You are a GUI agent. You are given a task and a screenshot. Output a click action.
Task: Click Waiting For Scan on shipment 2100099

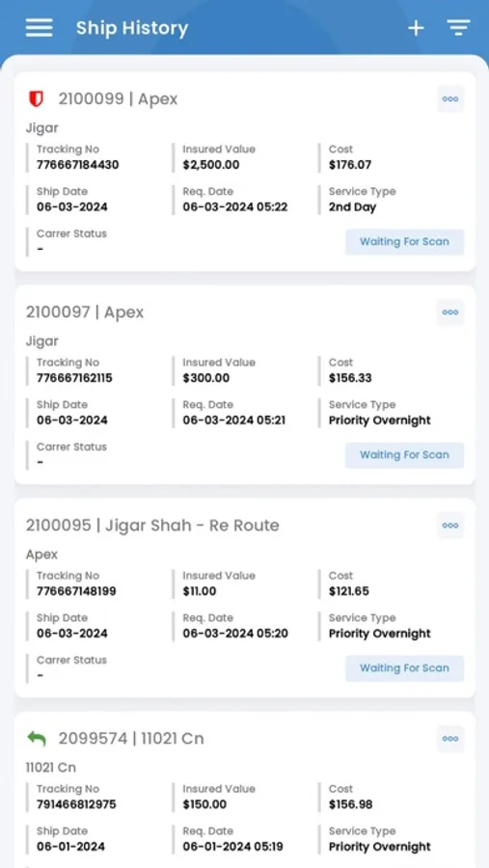pos(404,242)
